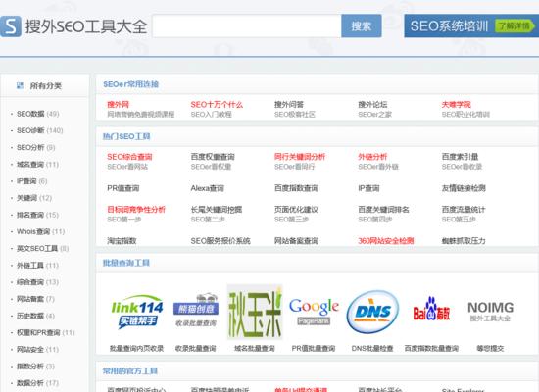Screen dimensions: 539x392
Task: Open 指数分析 (3) category
Action: pos(35,367)
